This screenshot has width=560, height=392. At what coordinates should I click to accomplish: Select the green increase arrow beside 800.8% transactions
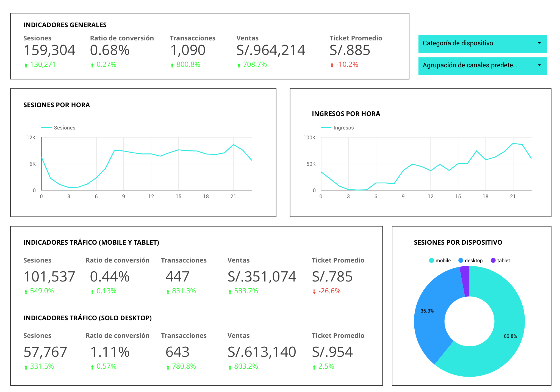[172, 65]
